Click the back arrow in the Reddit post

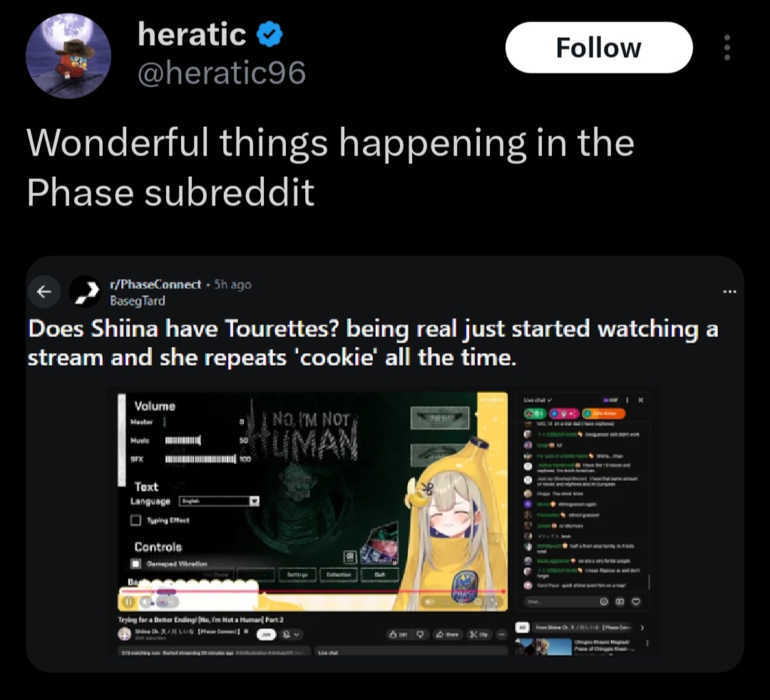[44, 292]
